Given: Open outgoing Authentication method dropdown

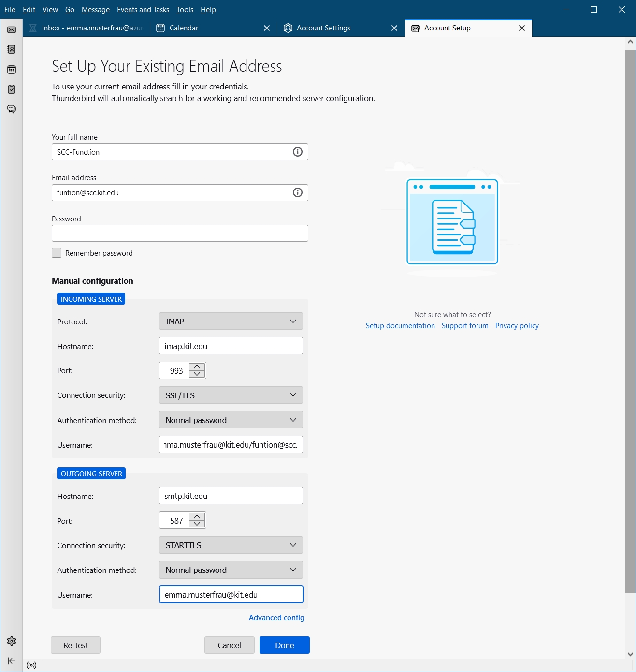Looking at the screenshot, I should [231, 570].
